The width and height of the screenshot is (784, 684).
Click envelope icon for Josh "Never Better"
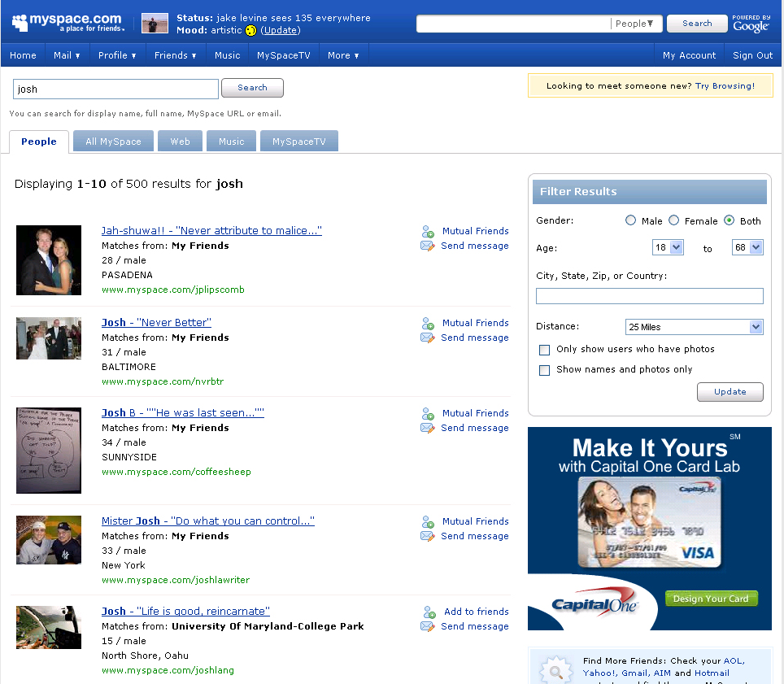pyautogui.click(x=428, y=338)
